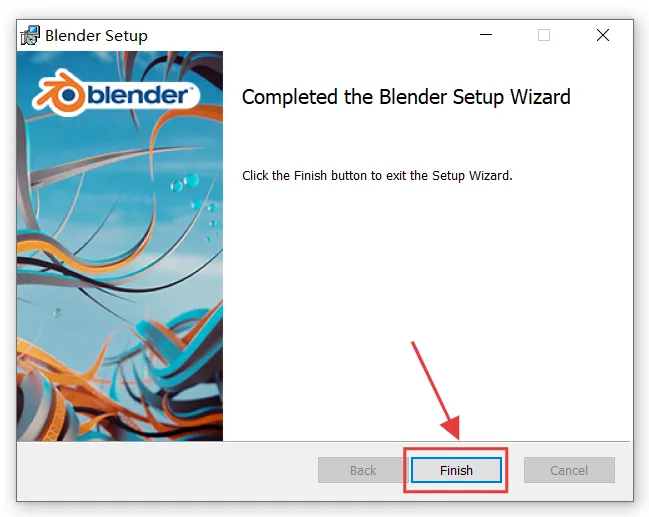Click the empty title bar area
Screen dimensions: 649x517
tap(310, 35)
